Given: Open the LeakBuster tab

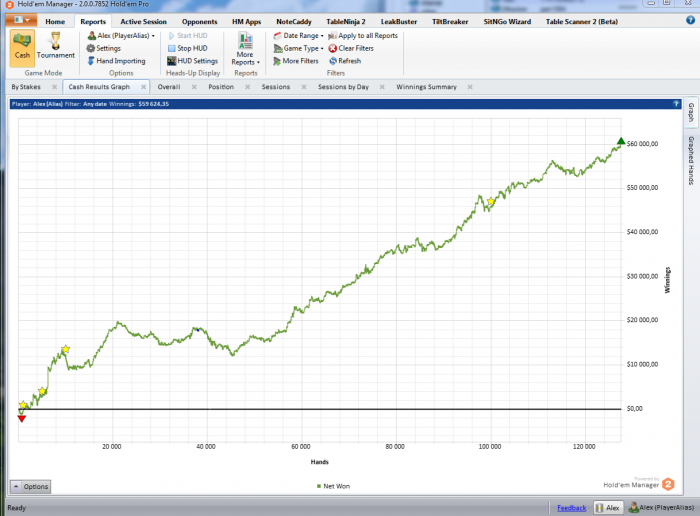Looking at the screenshot, I should point(399,21).
